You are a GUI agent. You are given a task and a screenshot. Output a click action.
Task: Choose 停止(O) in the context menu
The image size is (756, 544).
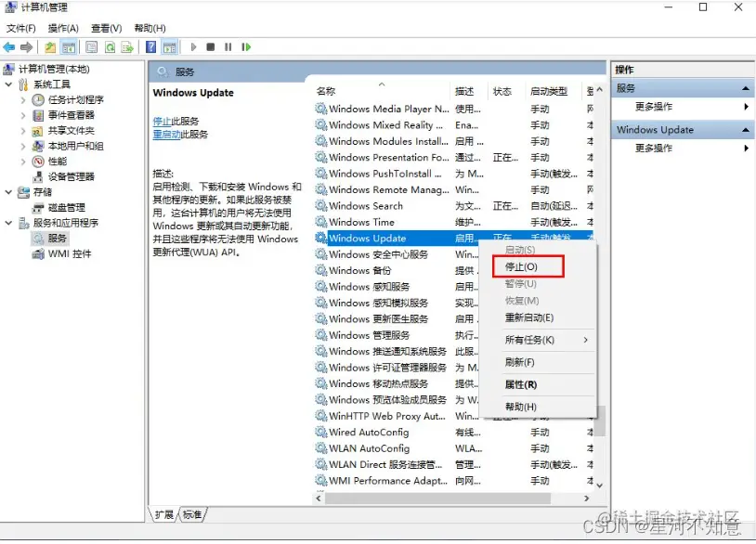(528, 267)
